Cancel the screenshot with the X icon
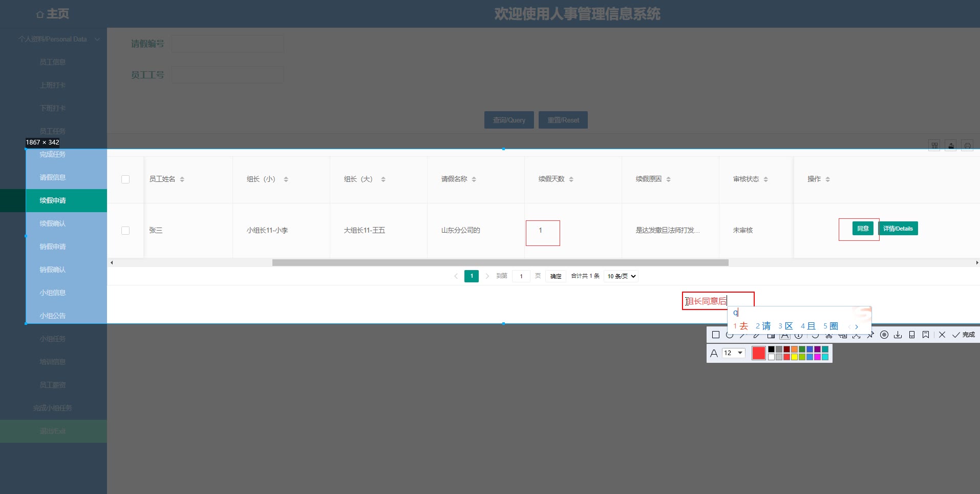 [942, 335]
